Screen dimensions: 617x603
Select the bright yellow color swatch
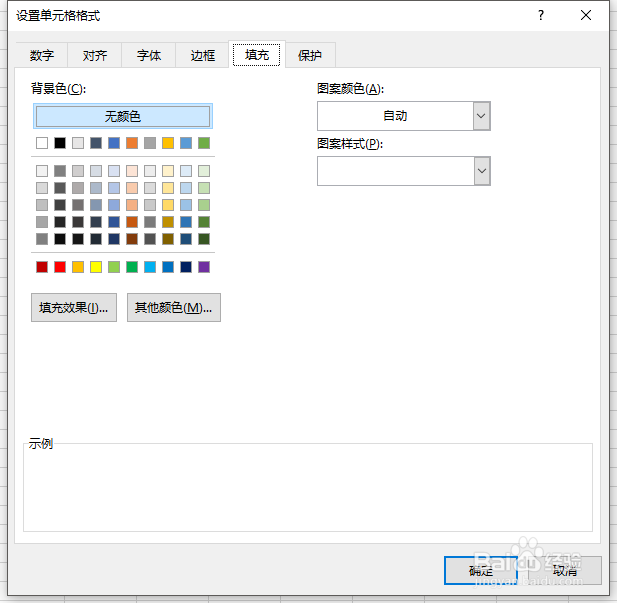click(96, 267)
